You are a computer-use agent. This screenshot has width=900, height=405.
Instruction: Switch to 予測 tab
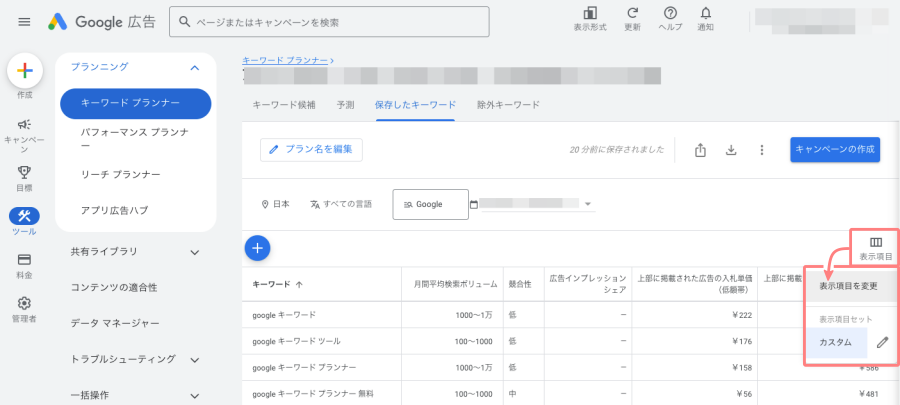click(x=345, y=105)
